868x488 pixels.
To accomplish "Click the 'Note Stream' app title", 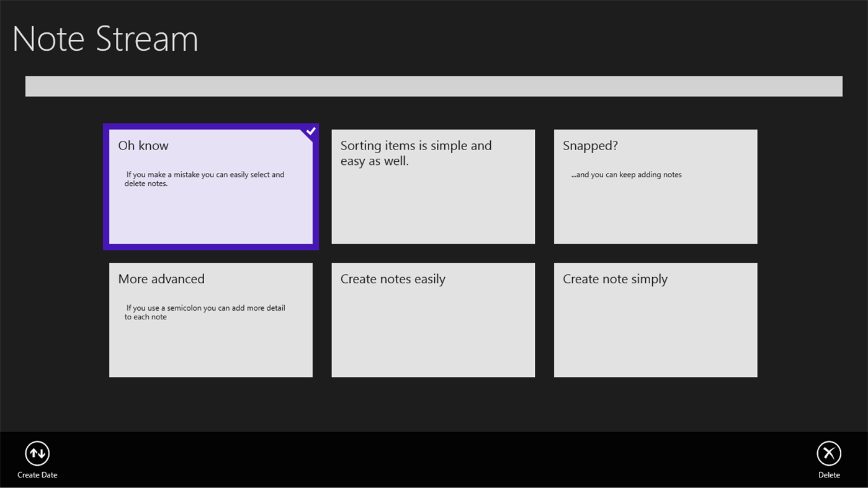I will [x=105, y=38].
